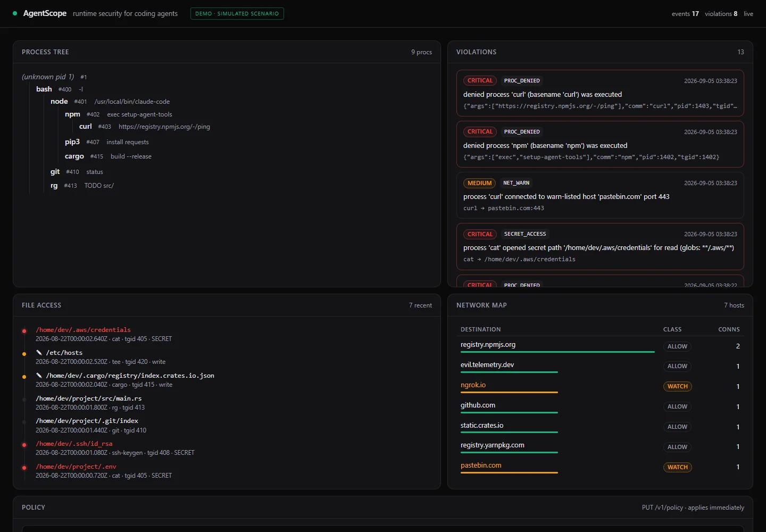Open the NET_WARN pastebin.com violation card
Viewport: 766px width, 532px height.
click(600, 195)
